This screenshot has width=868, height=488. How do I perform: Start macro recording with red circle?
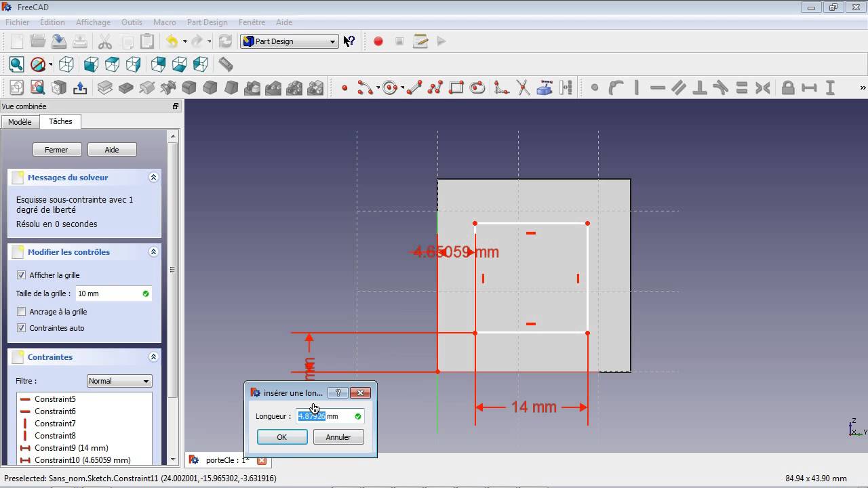click(x=378, y=41)
